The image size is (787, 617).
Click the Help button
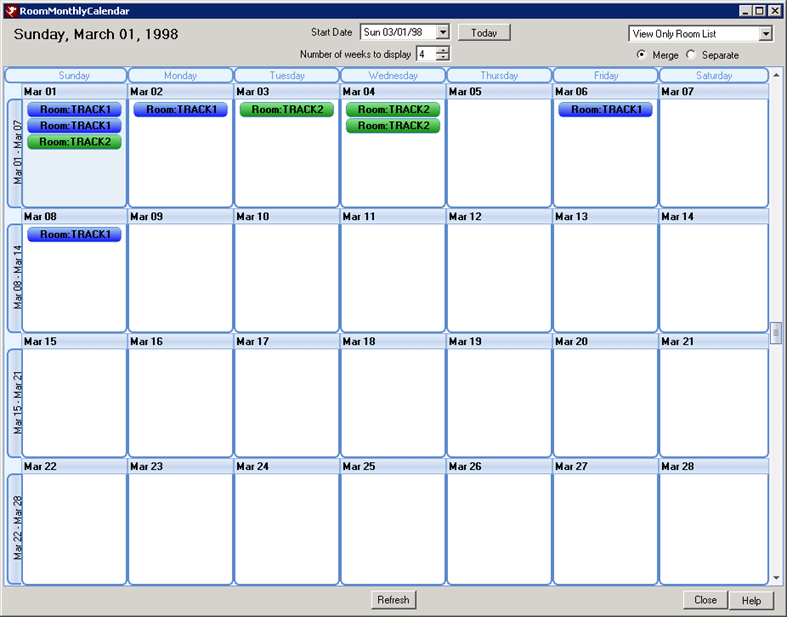pos(751,600)
